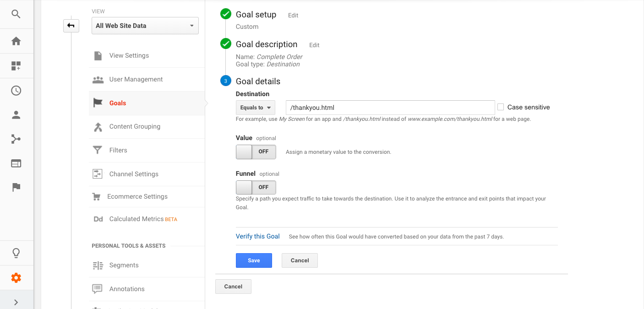Open the Audience person icon

pos(16,115)
